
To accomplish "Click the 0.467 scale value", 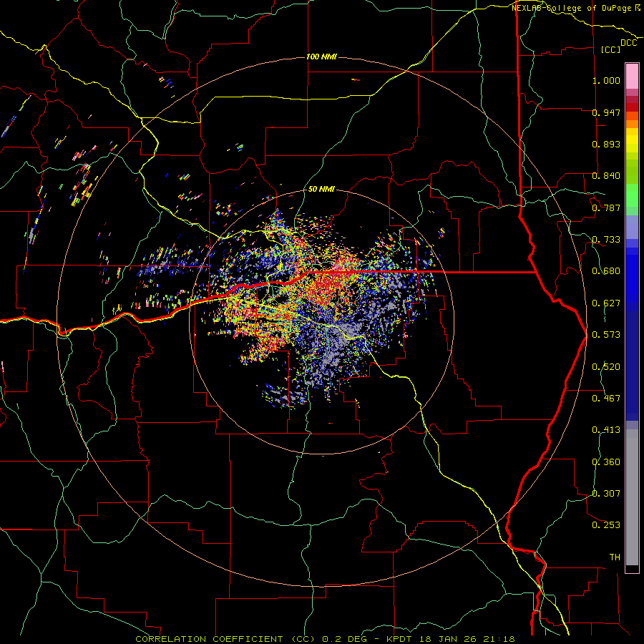I will click(606, 399).
